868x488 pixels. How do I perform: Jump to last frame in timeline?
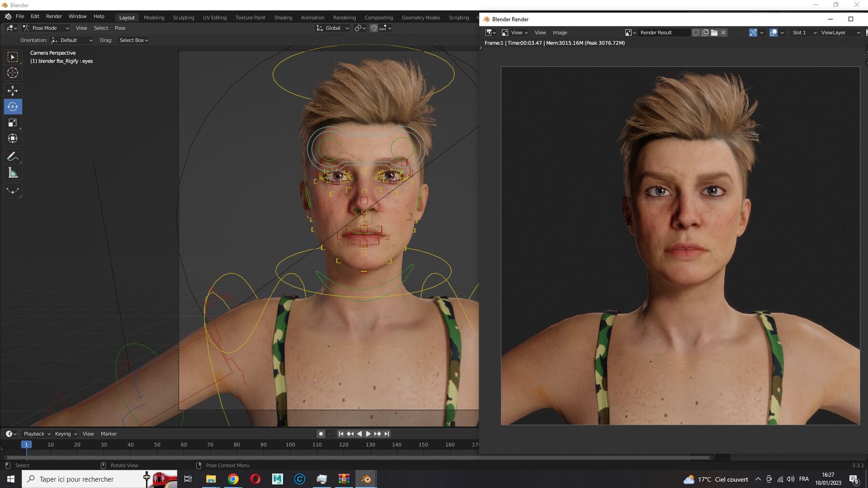point(387,434)
